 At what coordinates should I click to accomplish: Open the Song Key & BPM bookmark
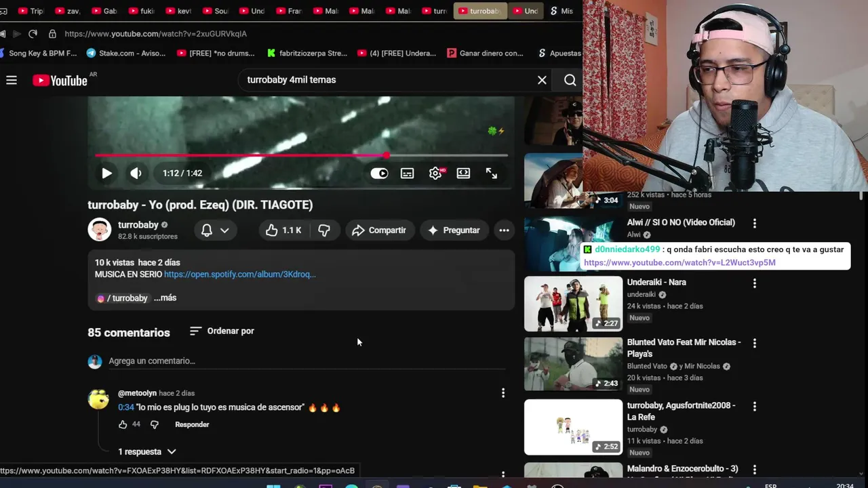point(39,53)
